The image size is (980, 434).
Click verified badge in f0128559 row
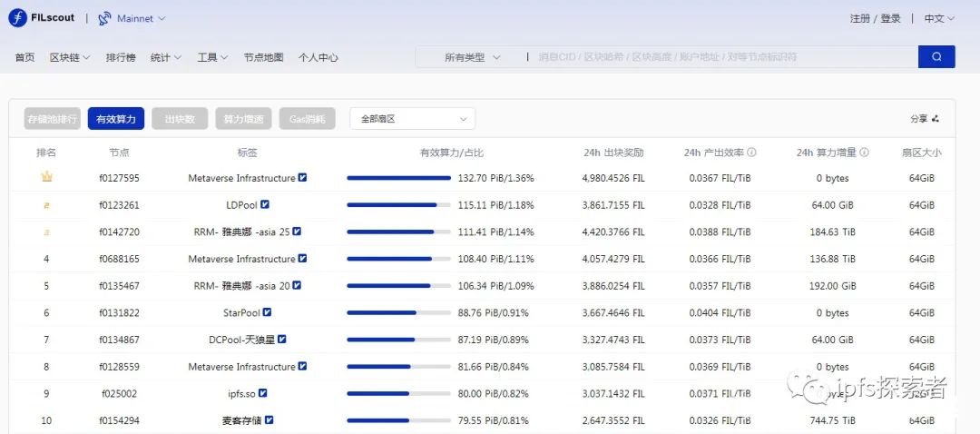point(302,366)
